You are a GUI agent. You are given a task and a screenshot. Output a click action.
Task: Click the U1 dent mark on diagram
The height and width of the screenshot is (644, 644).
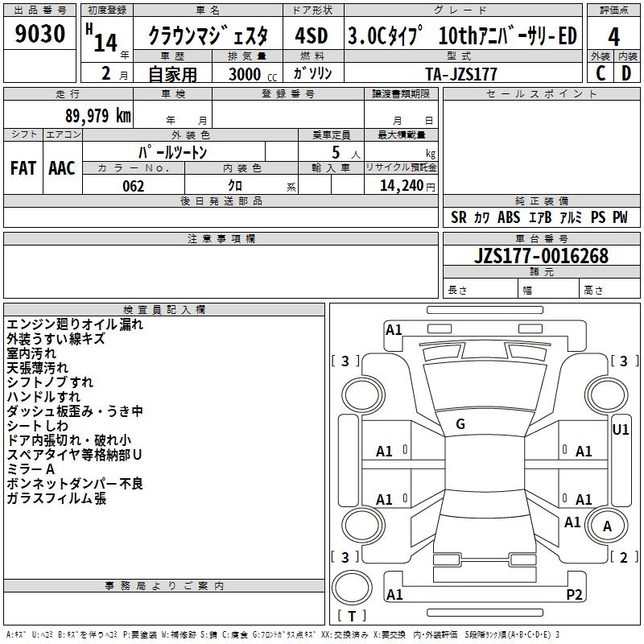(x=620, y=430)
